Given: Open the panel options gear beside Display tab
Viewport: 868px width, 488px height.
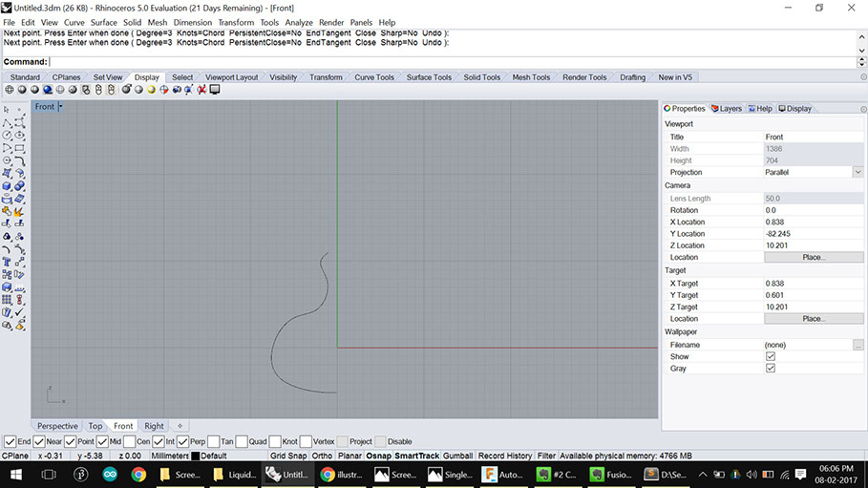Looking at the screenshot, I should pos(863,109).
